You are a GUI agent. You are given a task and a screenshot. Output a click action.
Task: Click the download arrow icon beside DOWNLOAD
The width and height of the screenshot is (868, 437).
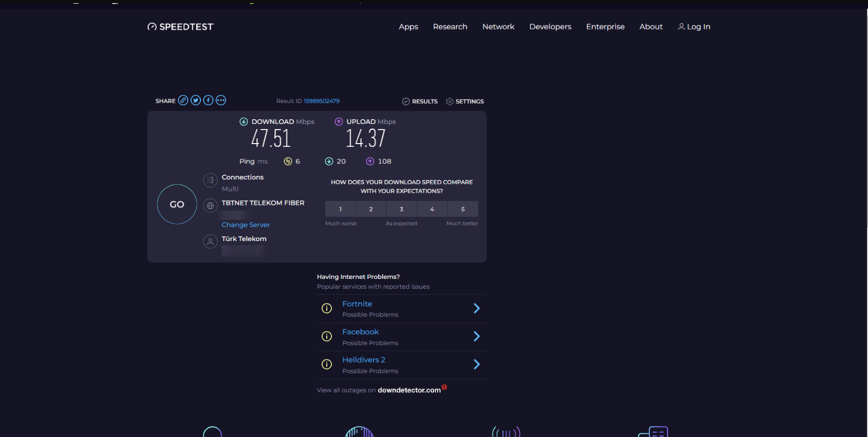click(243, 122)
